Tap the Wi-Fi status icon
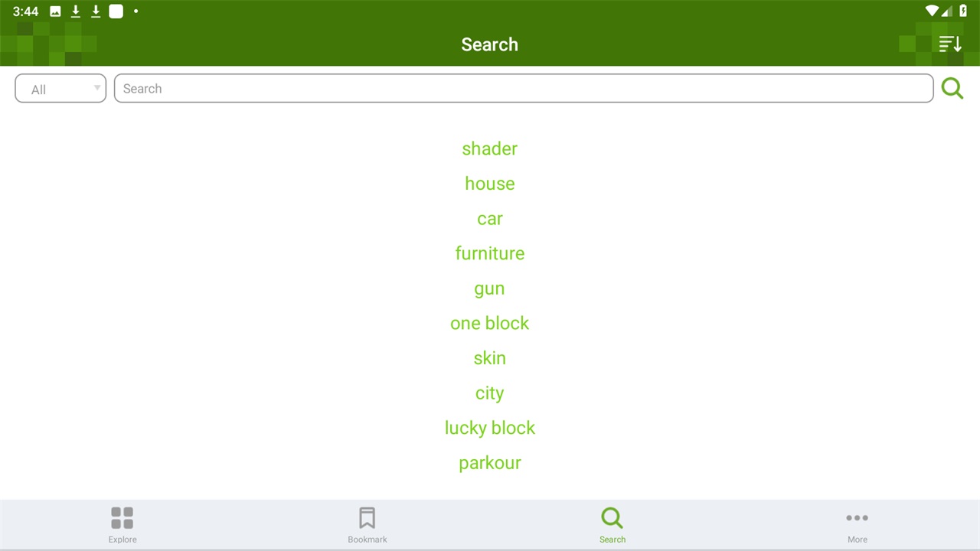This screenshot has width=980, height=551. point(931,11)
